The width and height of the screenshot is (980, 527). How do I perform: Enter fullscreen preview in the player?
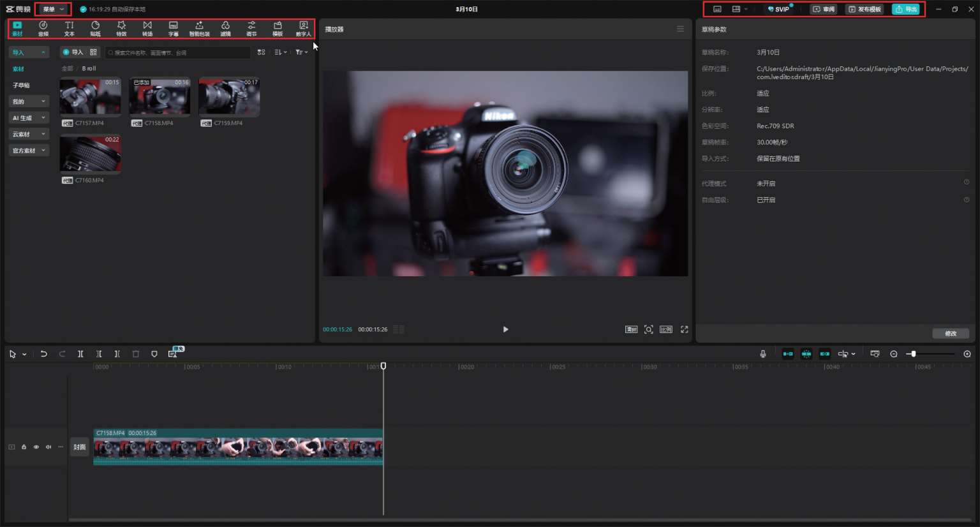(x=684, y=329)
